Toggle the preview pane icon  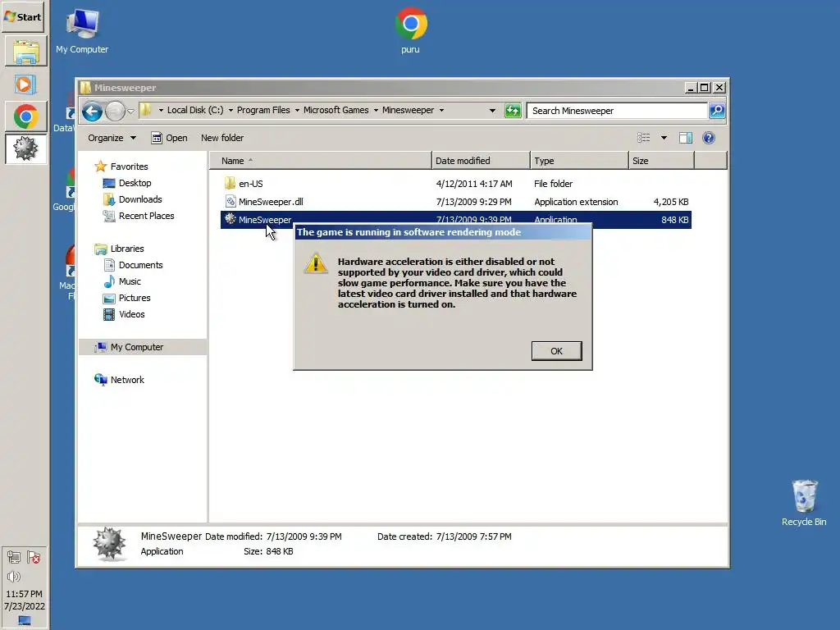click(x=686, y=138)
